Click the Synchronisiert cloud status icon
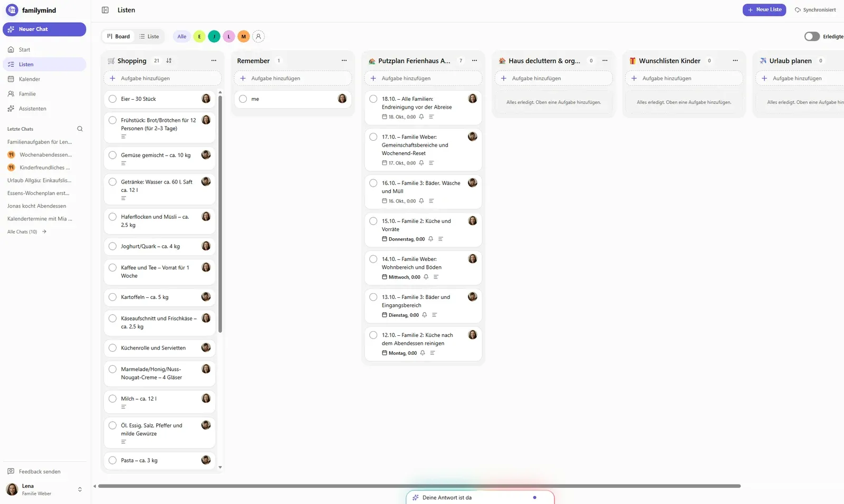The image size is (844, 504). tap(798, 10)
